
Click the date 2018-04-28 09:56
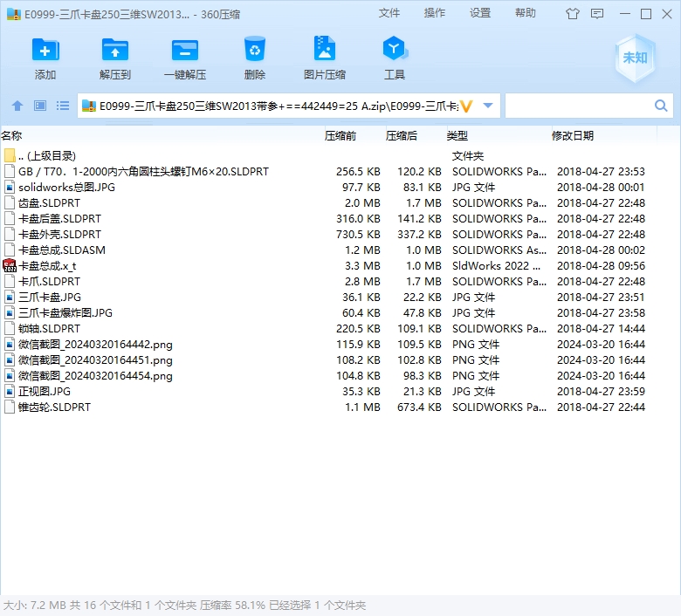pyautogui.click(x=601, y=265)
